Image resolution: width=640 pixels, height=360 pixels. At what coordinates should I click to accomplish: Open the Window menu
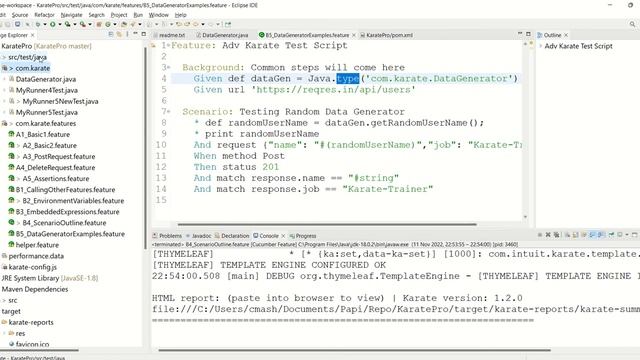pyautogui.click(x=158, y=15)
